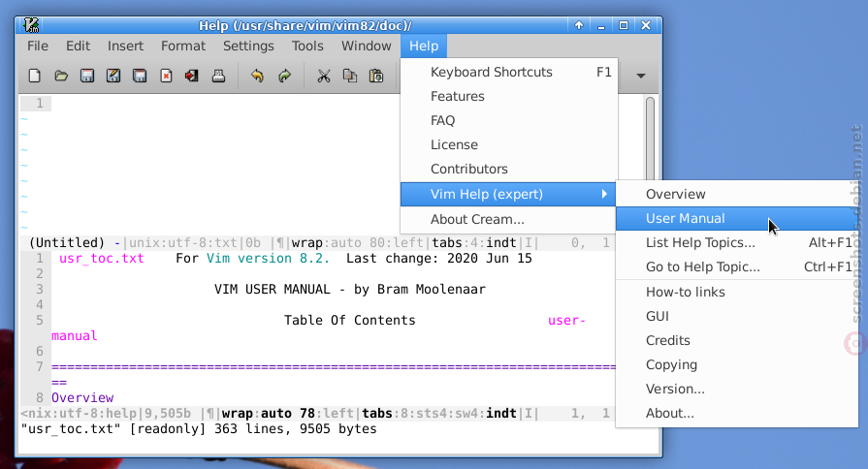Open the Format menu
Screen dimensions: 868x469
click(183, 46)
